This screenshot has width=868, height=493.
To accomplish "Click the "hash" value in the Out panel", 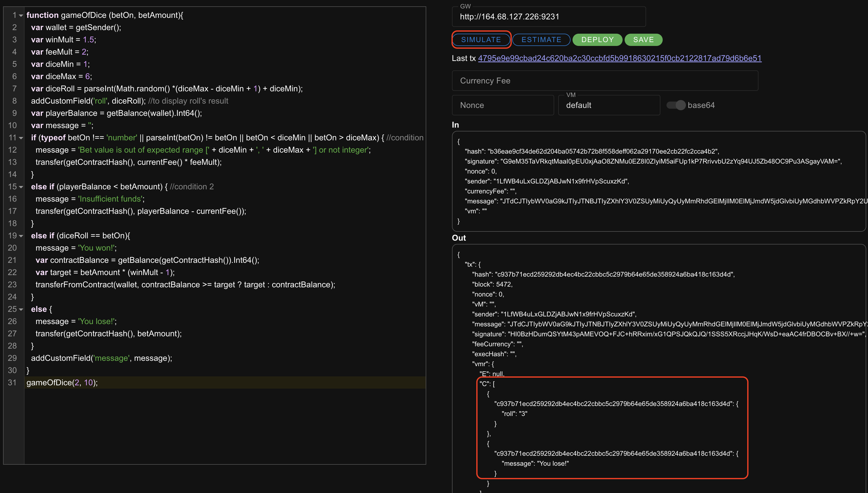I will 615,274.
